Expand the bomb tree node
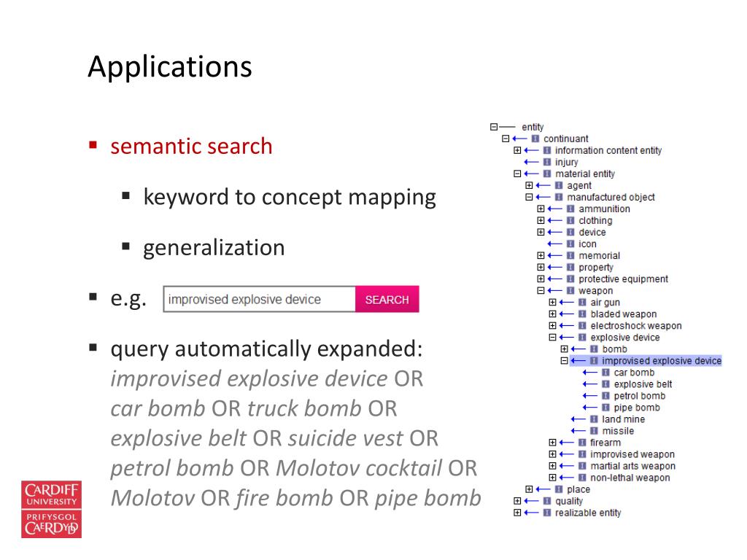Screen dimensions: 747x560 pos(564,349)
